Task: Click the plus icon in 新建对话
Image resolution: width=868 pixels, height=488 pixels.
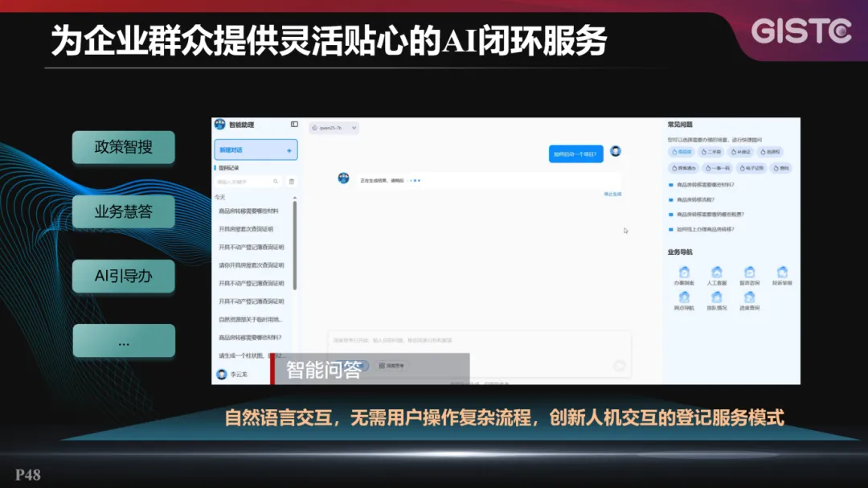Action: [x=289, y=150]
